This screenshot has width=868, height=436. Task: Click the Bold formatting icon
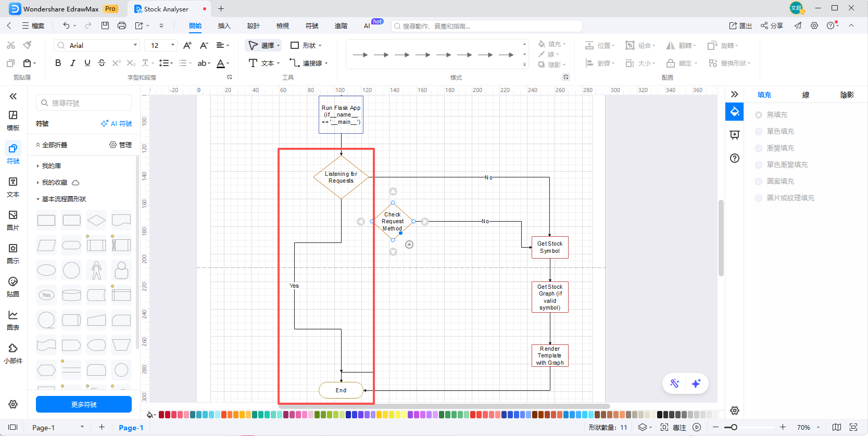pyautogui.click(x=58, y=63)
